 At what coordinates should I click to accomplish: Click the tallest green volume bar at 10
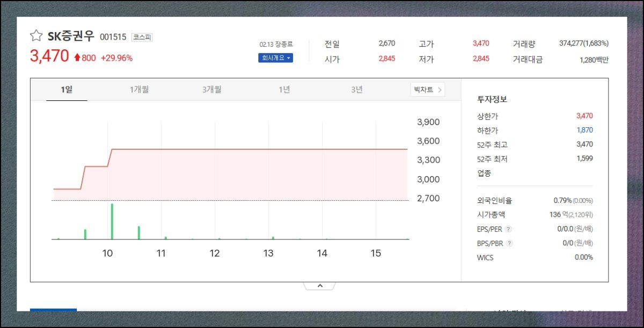pos(112,221)
